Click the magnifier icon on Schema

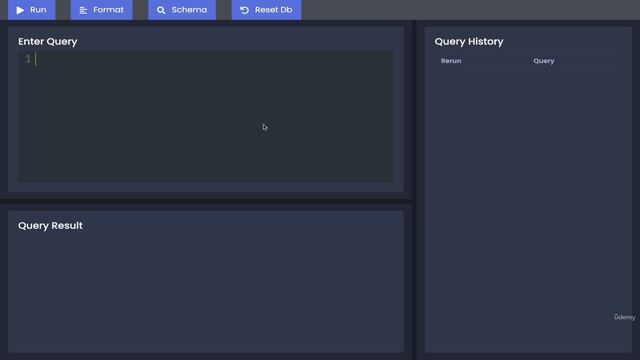point(161,10)
